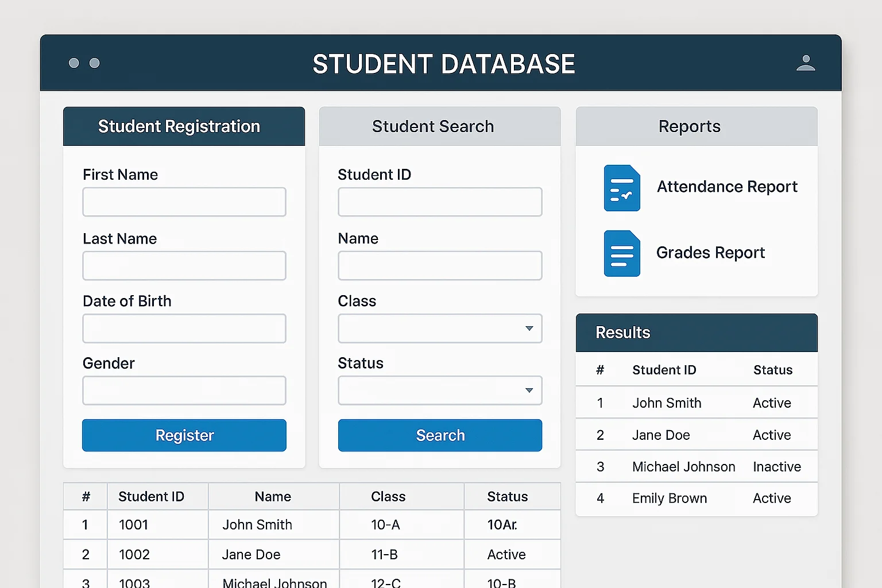Click the left window dot control
This screenshot has width=882, height=588.
[73, 63]
